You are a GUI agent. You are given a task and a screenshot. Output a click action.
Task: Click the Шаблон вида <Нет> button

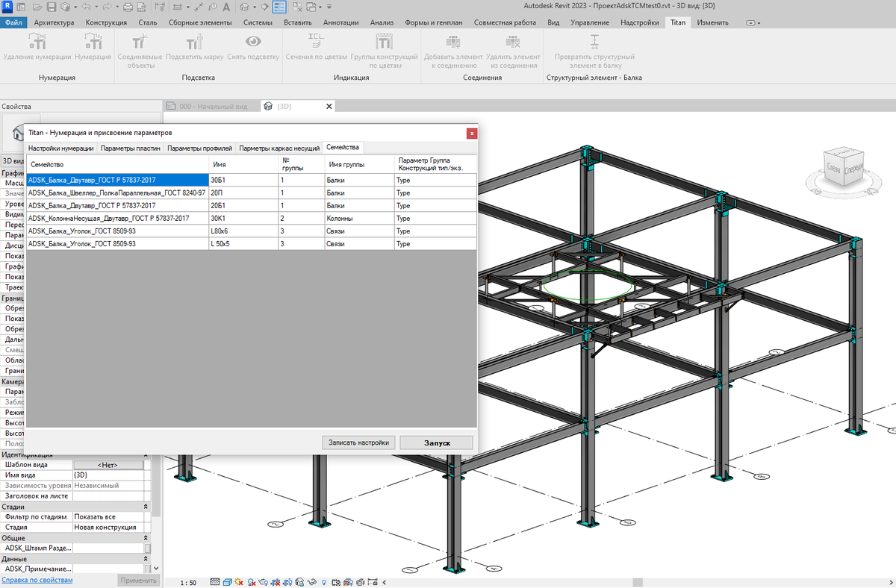[x=109, y=465]
